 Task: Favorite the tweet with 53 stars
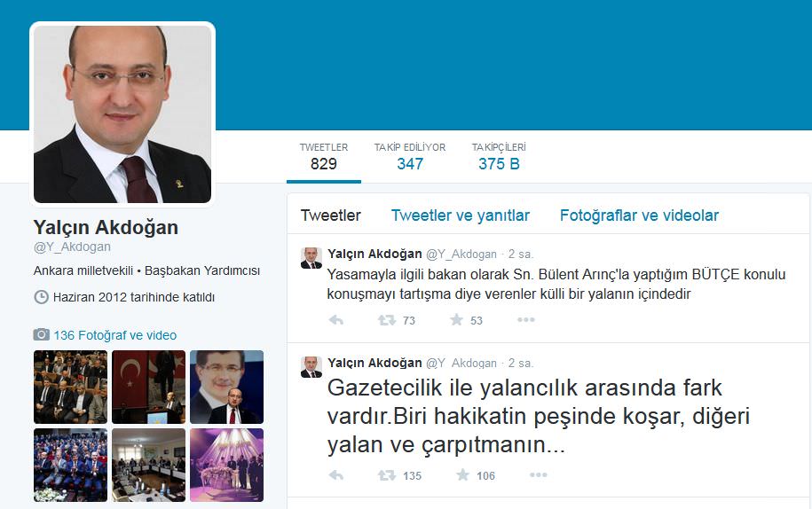pyautogui.click(x=456, y=319)
